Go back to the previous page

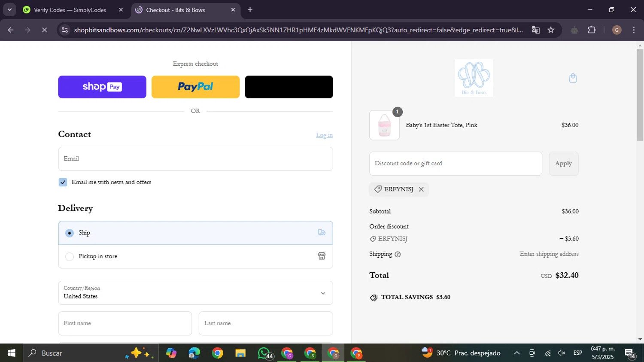[x=11, y=30]
